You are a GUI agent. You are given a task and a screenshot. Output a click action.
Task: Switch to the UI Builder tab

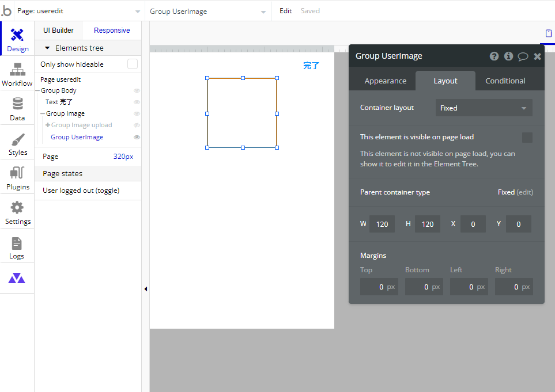pos(58,31)
